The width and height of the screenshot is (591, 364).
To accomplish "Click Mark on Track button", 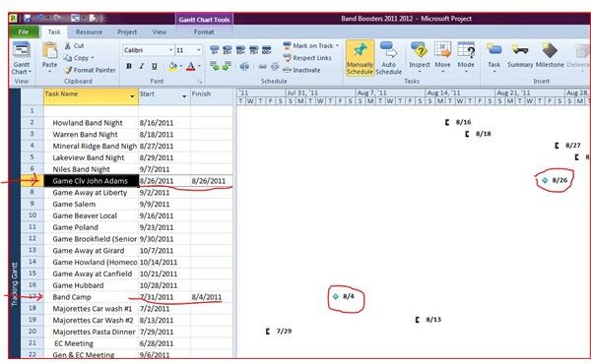I will [x=310, y=46].
